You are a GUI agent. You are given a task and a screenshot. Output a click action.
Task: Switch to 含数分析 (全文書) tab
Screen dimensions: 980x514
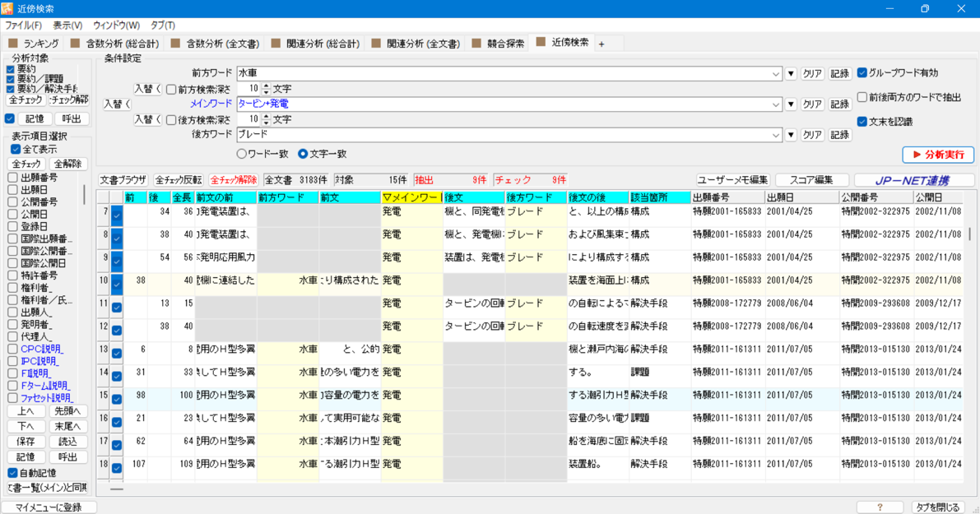(x=215, y=44)
